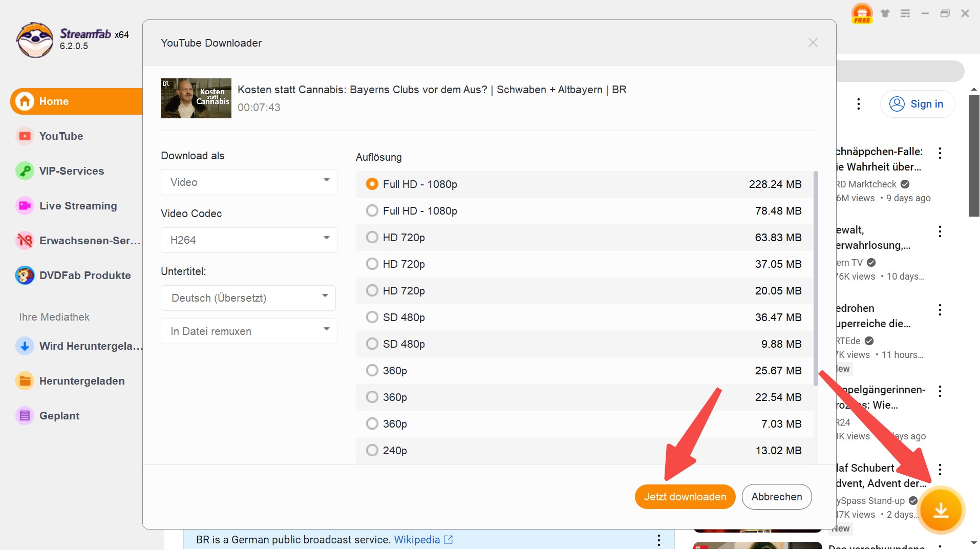Select 360p 25.67 MB option

(x=584, y=371)
